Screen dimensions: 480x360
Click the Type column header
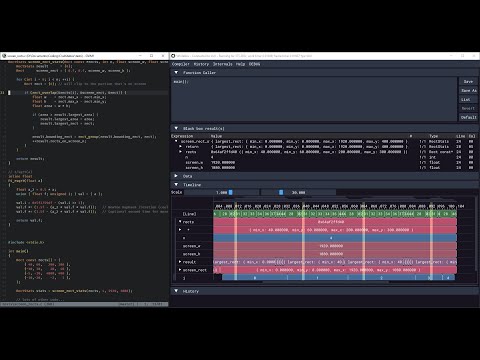click(x=433, y=136)
